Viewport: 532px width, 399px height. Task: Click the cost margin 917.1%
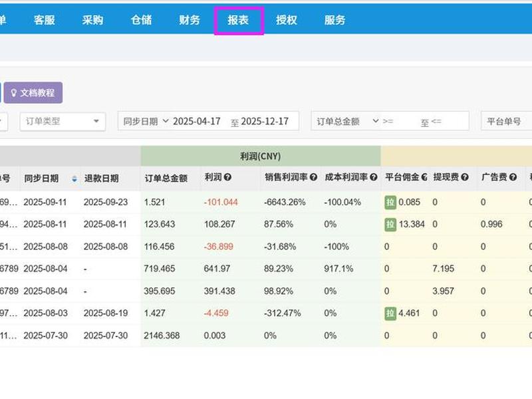click(x=338, y=269)
